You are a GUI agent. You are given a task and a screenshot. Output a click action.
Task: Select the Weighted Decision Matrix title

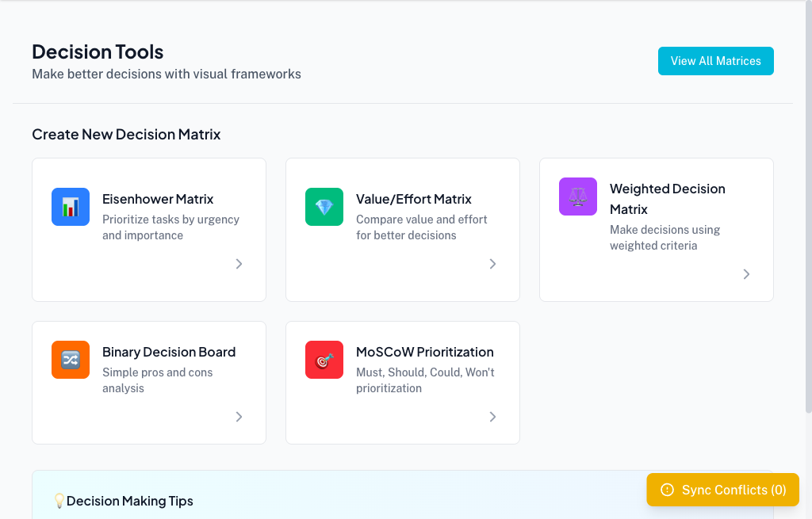pyautogui.click(x=668, y=199)
